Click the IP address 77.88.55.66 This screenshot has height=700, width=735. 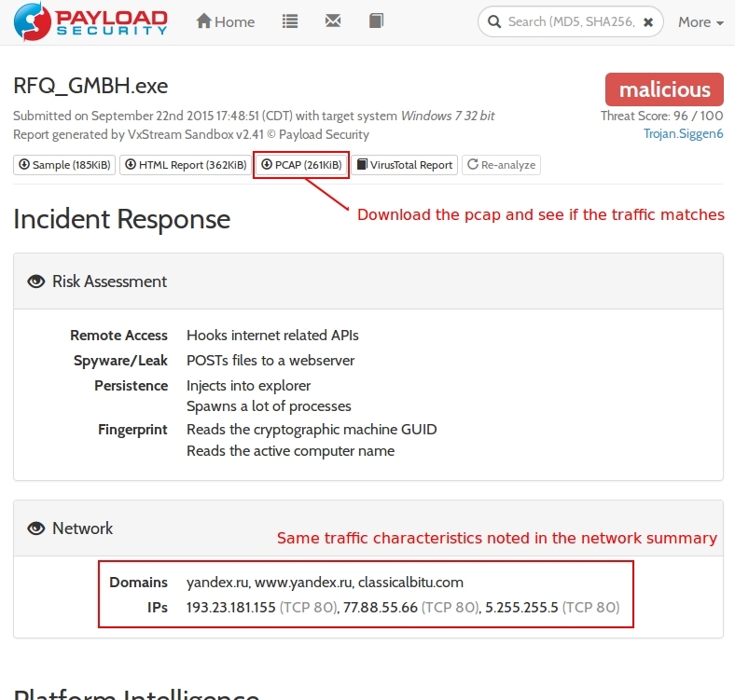381,608
